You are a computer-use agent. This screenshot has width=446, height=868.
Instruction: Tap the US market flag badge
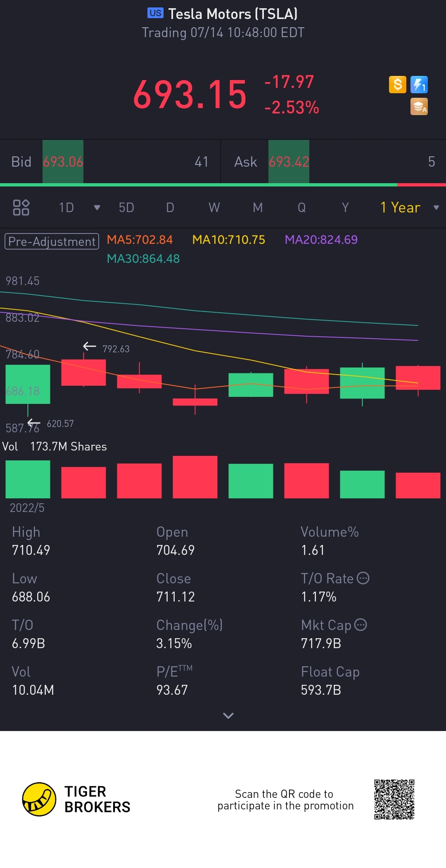tap(155, 13)
